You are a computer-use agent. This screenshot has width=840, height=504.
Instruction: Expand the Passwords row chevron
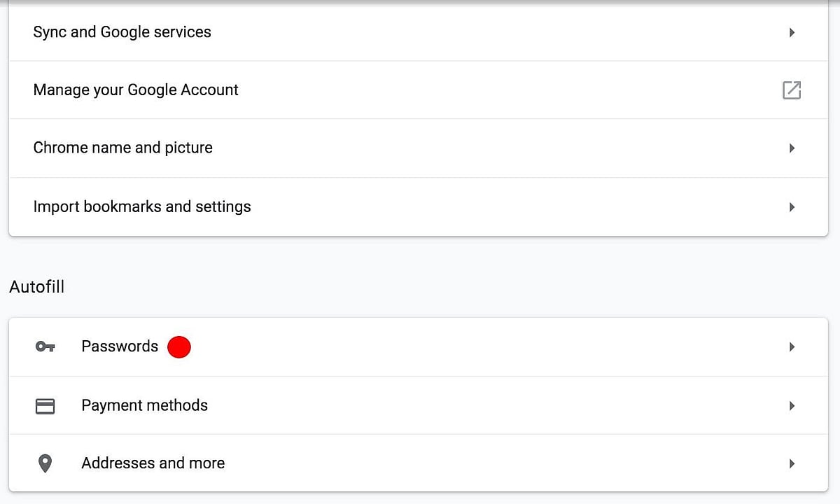792,346
